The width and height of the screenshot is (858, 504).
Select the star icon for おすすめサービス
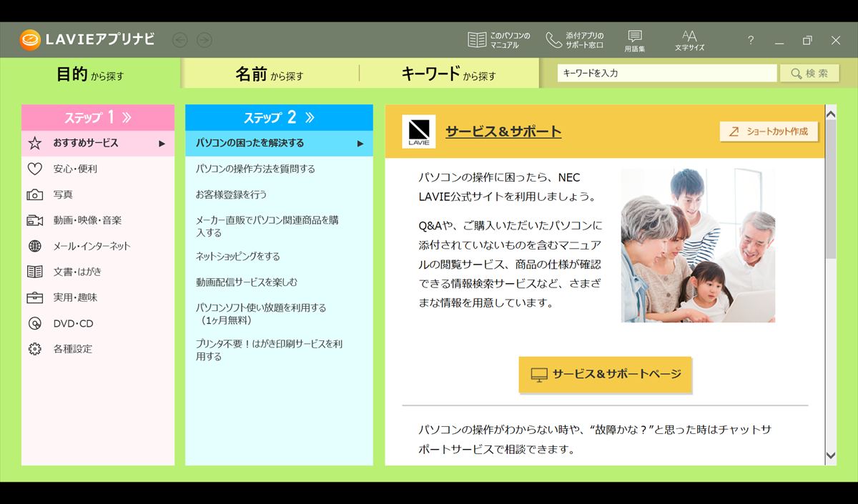34,143
